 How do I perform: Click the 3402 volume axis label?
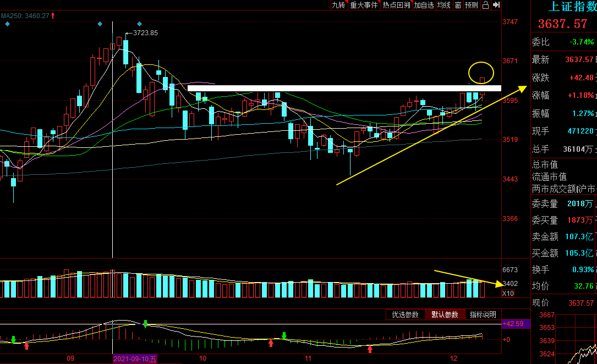tap(510, 283)
